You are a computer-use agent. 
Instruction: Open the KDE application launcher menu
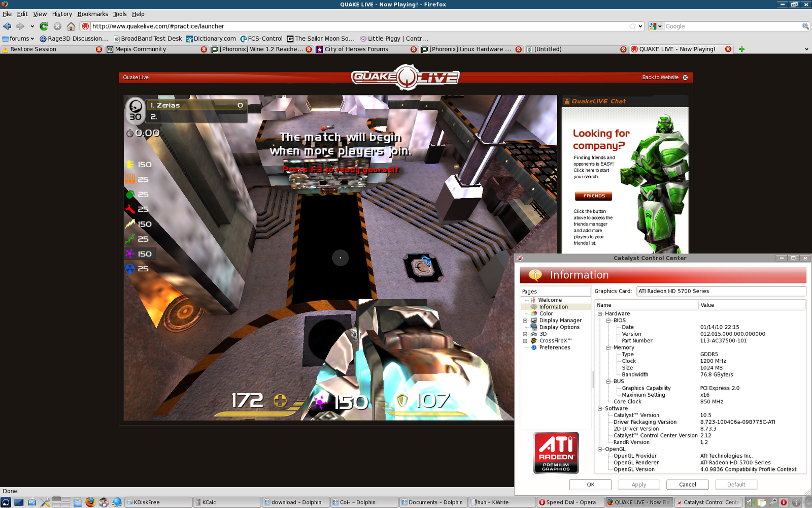(x=6, y=502)
